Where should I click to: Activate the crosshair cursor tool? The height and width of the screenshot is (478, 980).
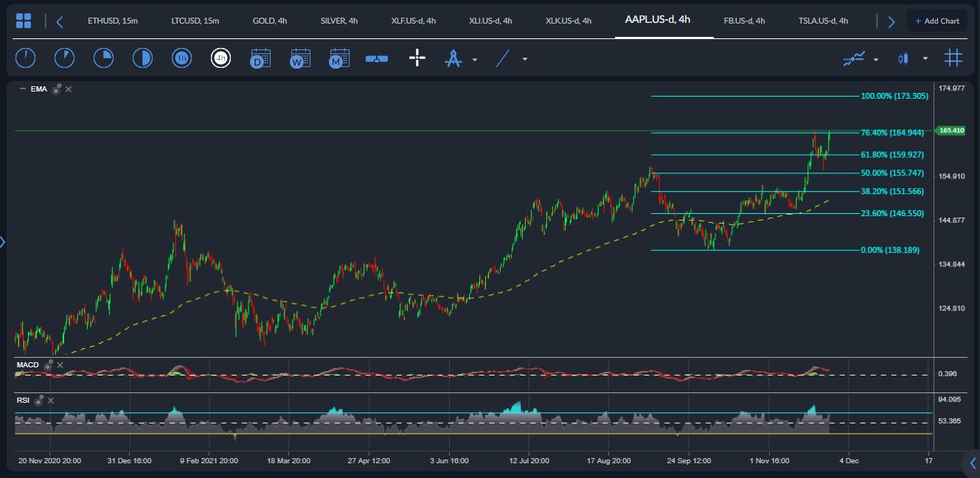[x=417, y=58]
